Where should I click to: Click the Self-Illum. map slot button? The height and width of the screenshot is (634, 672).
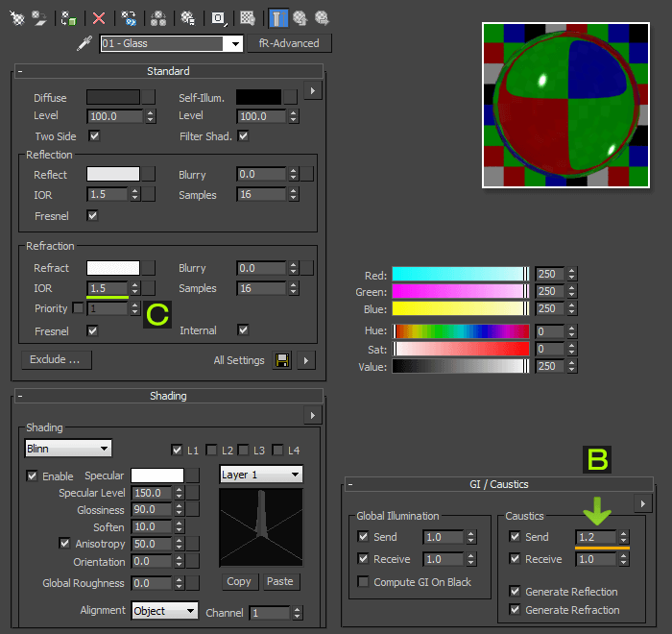[x=290, y=97]
